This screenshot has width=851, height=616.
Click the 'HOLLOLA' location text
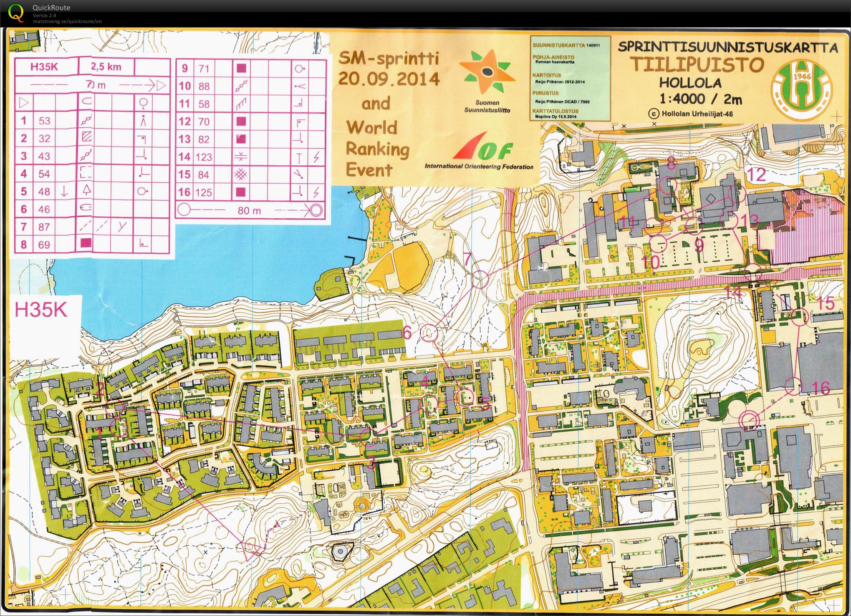tap(690, 83)
